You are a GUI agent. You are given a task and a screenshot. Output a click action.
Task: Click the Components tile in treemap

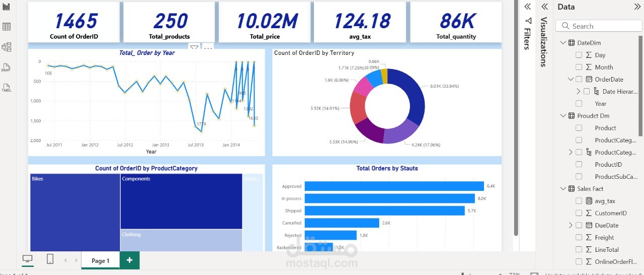click(181, 201)
